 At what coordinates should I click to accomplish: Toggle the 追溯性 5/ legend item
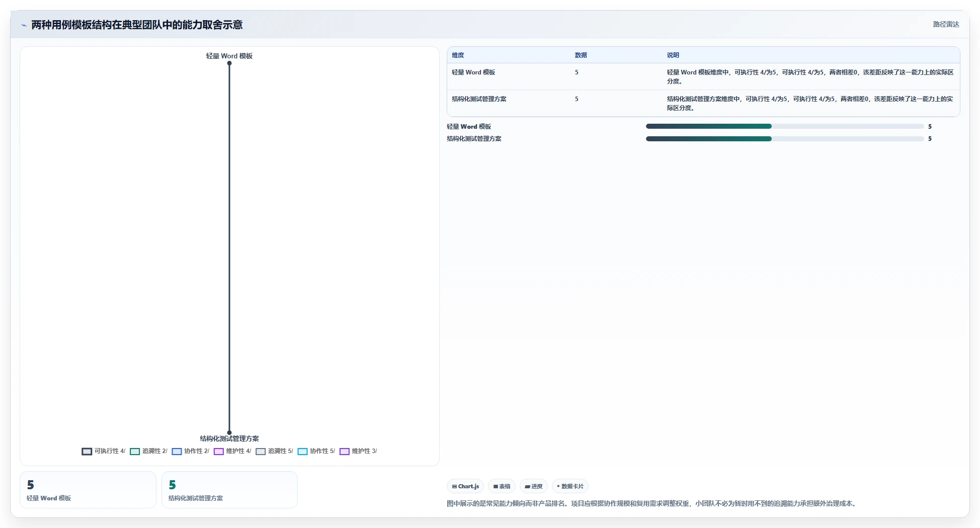pyautogui.click(x=274, y=451)
